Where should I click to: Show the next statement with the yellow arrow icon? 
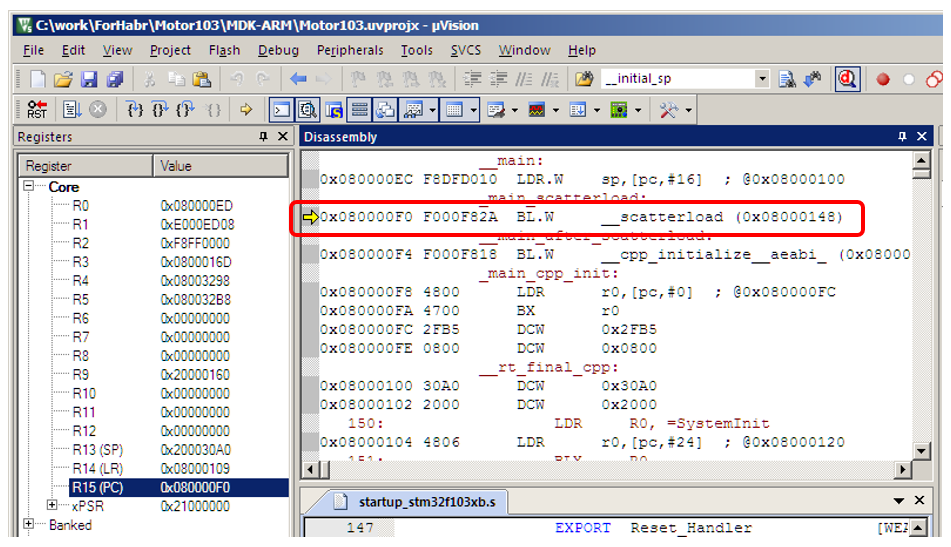pyautogui.click(x=246, y=110)
